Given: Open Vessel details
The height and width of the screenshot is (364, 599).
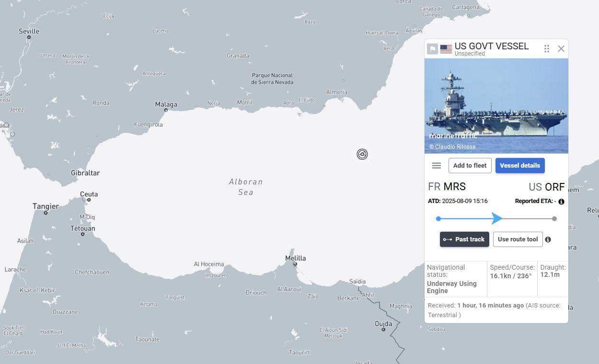Looking at the screenshot, I should (x=520, y=165).
